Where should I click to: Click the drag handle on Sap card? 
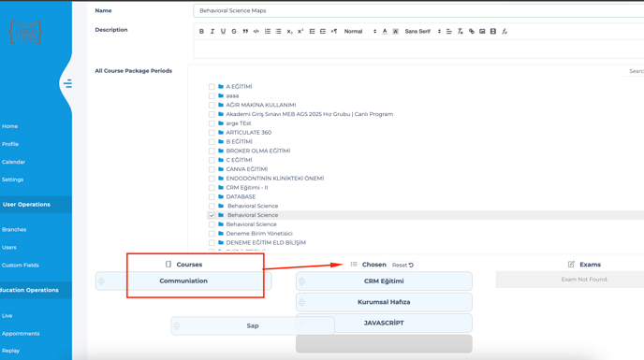click(177, 326)
